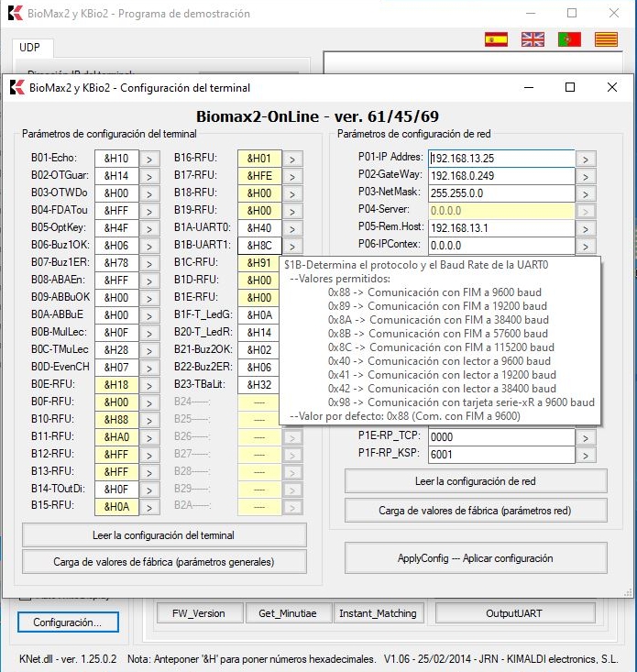This screenshot has width=637, height=672.
Task: Focus the P06-IPContex input field
Action: click(501, 246)
